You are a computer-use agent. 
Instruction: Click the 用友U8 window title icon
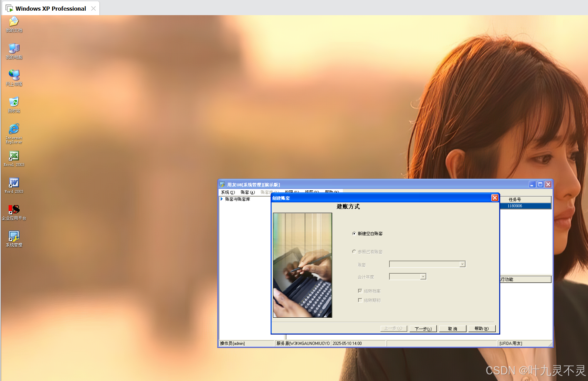(x=222, y=184)
